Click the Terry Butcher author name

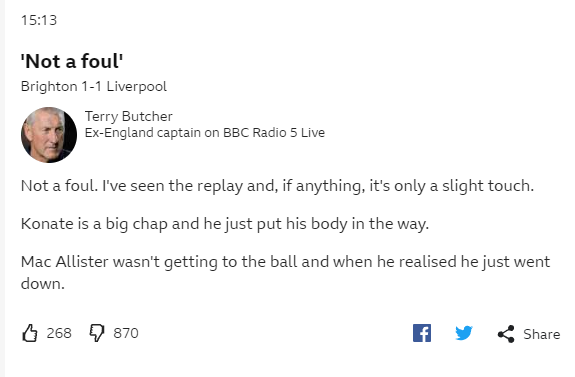coord(128,116)
